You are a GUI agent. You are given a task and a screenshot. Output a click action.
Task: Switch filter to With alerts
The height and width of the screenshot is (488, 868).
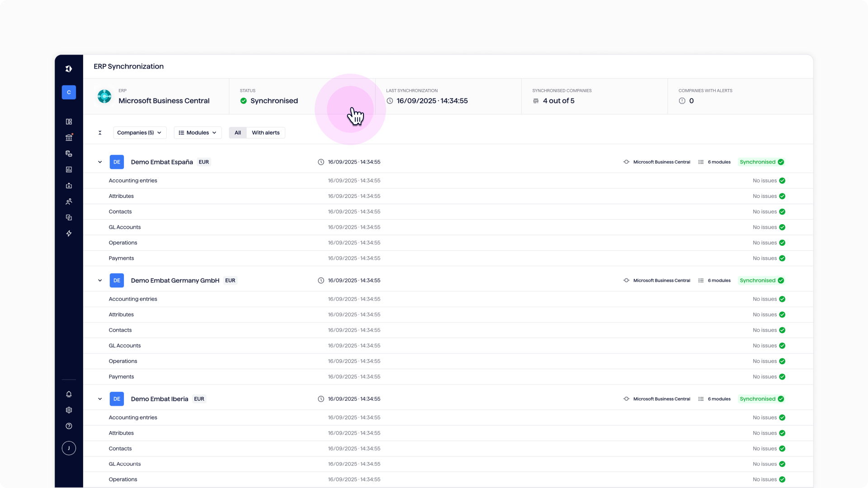(x=266, y=132)
